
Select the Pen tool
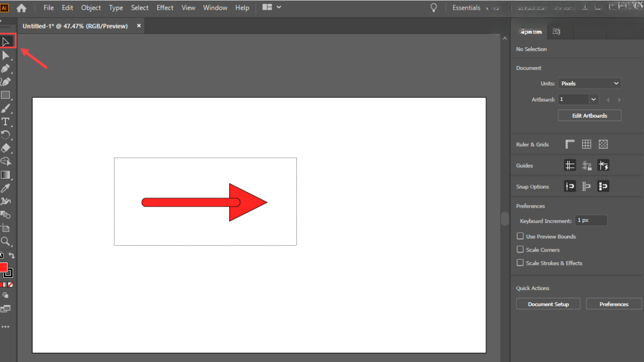tap(6, 69)
